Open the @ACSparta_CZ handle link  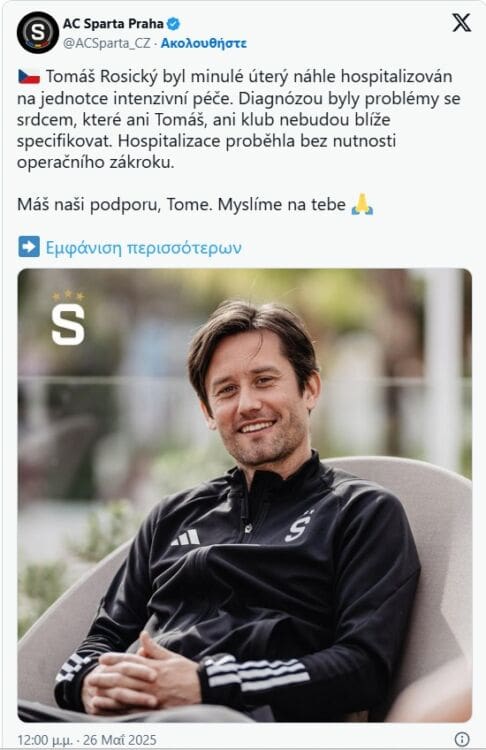(x=106, y=44)
